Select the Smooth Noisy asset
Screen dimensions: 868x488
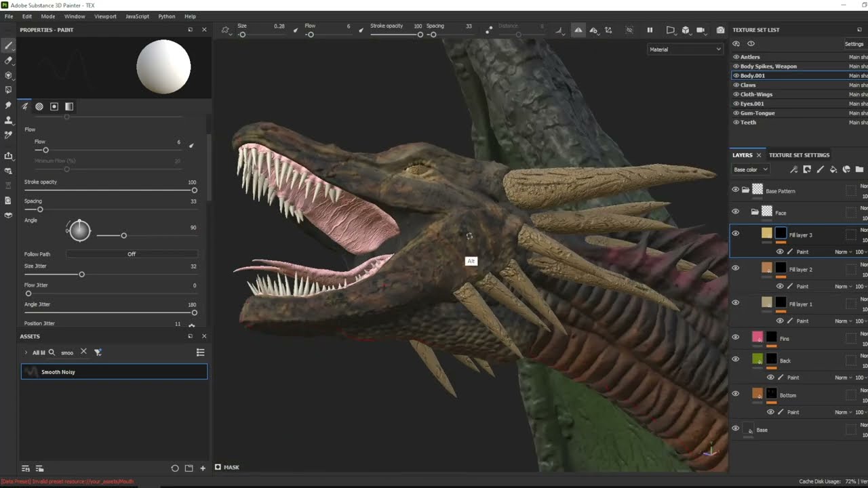click(x=114, y=371)
